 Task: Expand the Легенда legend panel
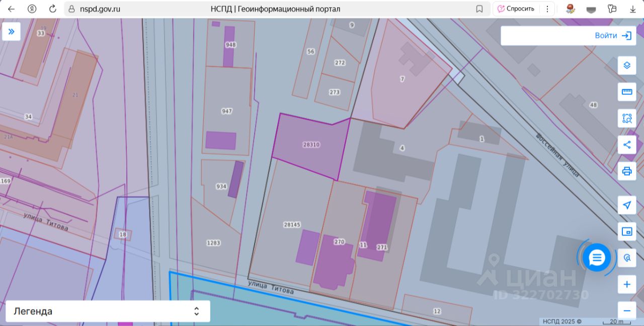(108, 311)
